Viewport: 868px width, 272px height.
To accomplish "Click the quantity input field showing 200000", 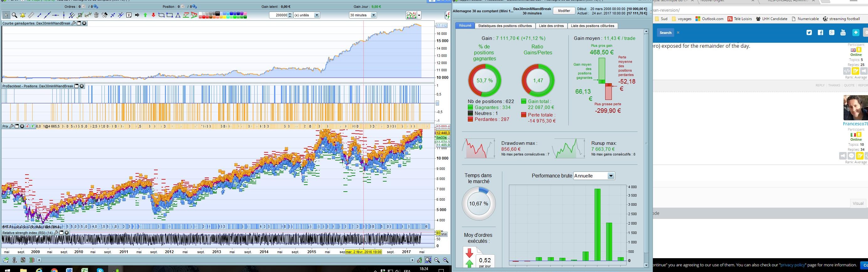I will (279, 15).
